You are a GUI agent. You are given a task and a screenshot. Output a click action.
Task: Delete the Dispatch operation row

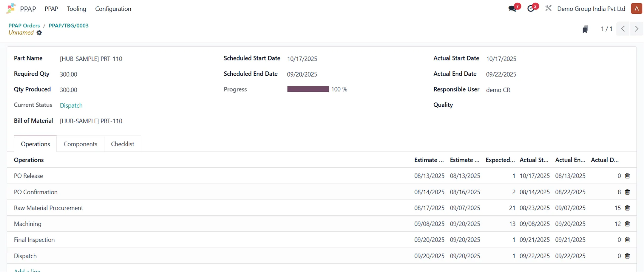click(627, 256)
